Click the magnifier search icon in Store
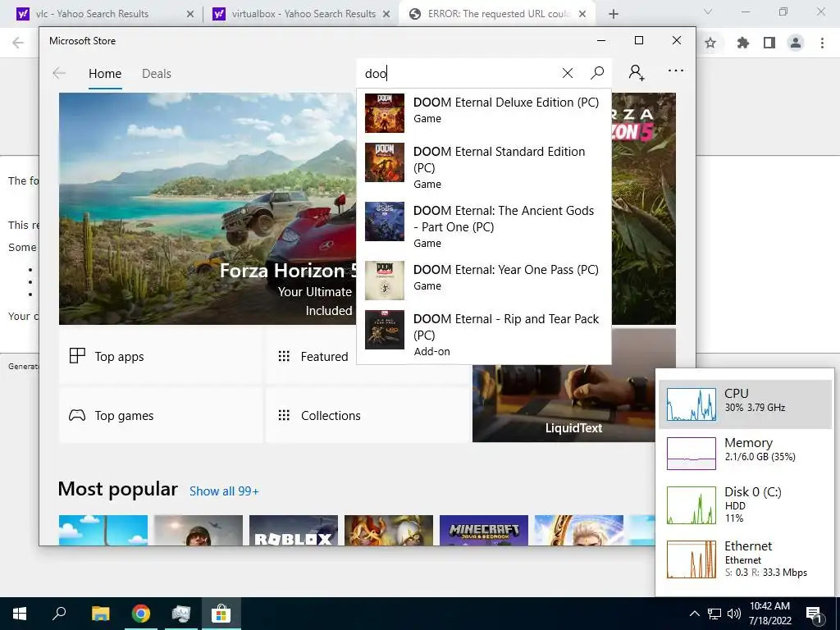840x630 pixels. coord(597,73)
